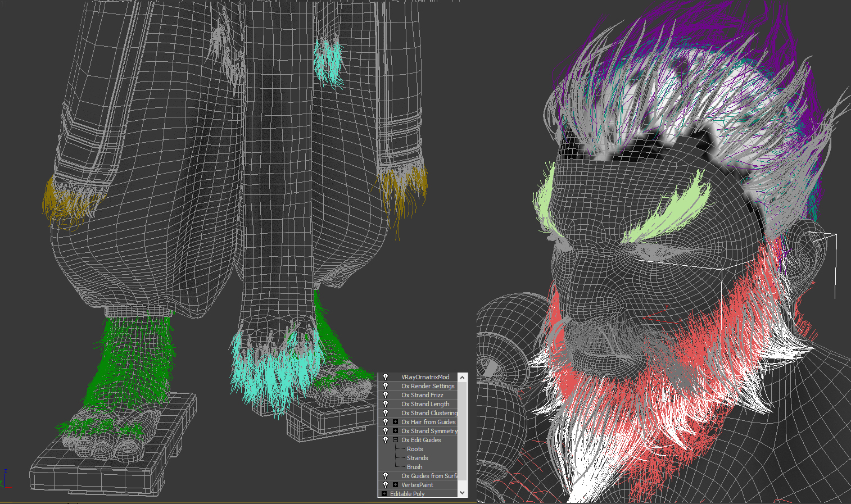Select the Ox Edit Guides modifier
The height and width of the screenshot is (504, 851).
[x=421, y=440]
